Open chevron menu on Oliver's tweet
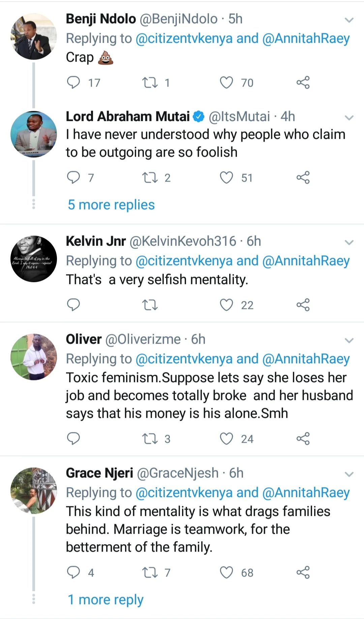The image size is (364, 619). pyautogui.click(x=349, y=340)
